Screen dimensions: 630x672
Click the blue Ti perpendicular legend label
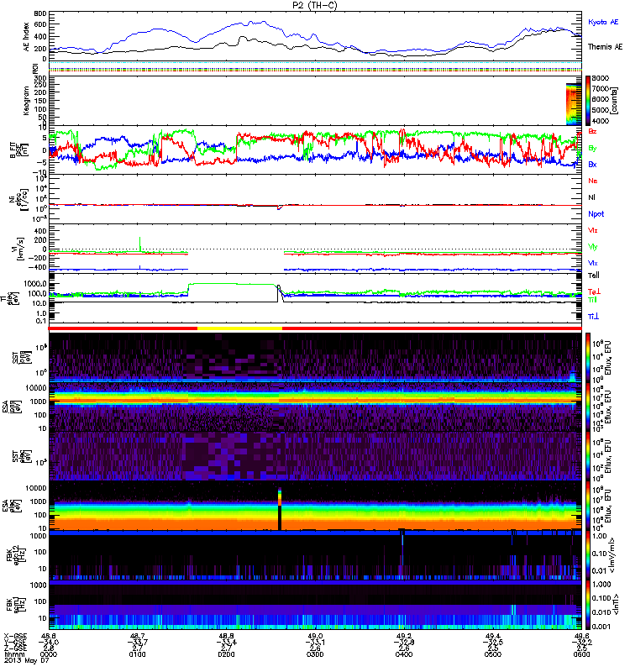coord(593,317)
